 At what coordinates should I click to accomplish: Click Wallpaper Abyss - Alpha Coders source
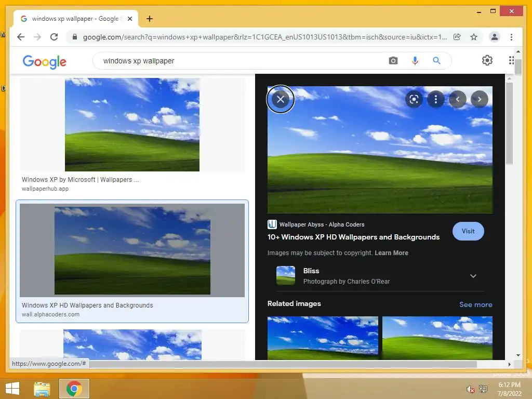coord(322,224)
